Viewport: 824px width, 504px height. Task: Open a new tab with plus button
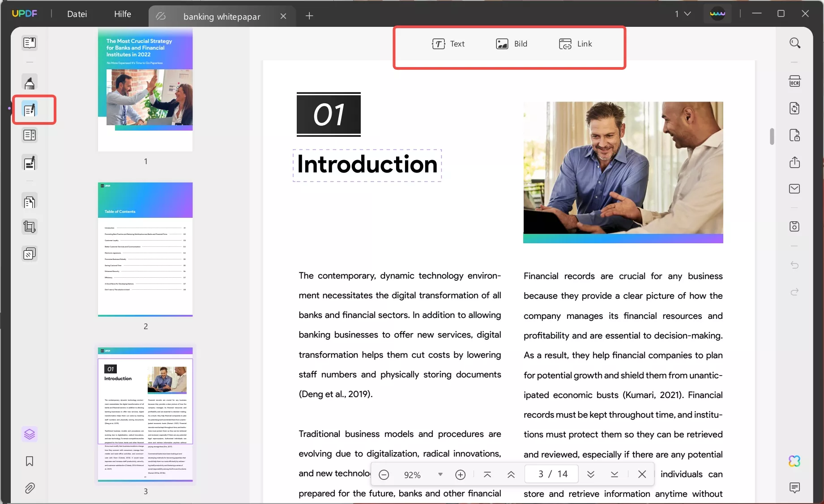coord(309,16)
